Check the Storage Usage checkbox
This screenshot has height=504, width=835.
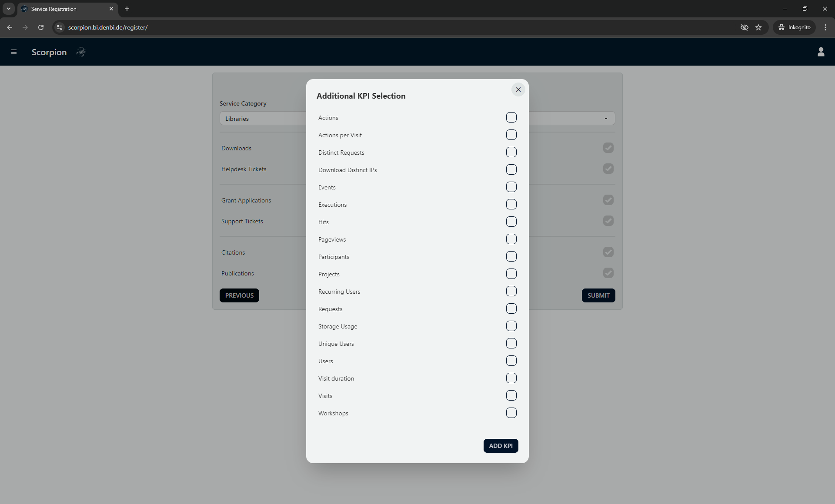(x=511, y=326)
